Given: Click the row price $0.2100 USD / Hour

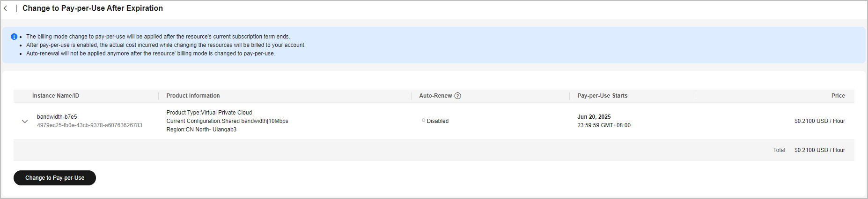Looking at the screenshot, I should (x=820, y=121).
